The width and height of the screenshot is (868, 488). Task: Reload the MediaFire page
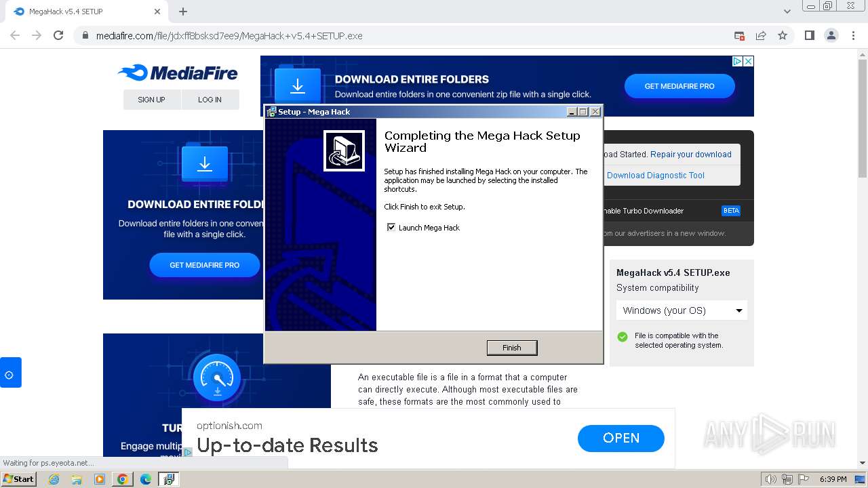(x=58, y=35)
